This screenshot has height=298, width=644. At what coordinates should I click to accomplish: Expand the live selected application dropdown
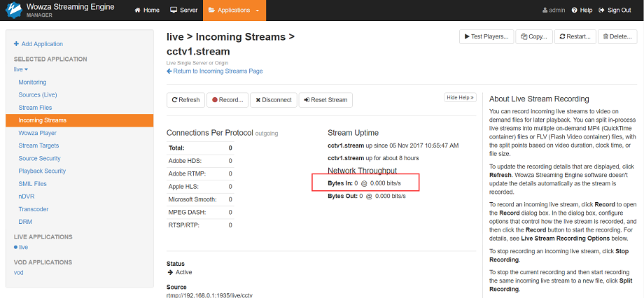point(20,69)
